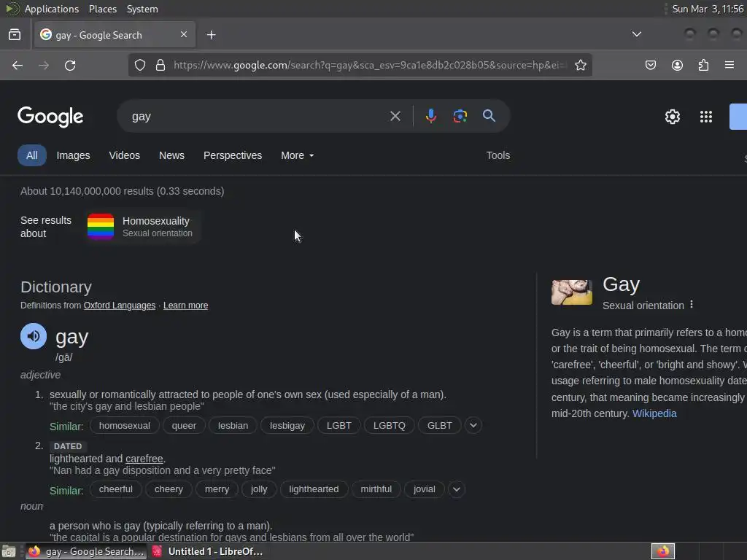Image resolution: width=747 pixels, height=560 pixels.
Task: Click the clock showing Sun Mar 3
Action: pyautogui.click(x=708, y=9)
